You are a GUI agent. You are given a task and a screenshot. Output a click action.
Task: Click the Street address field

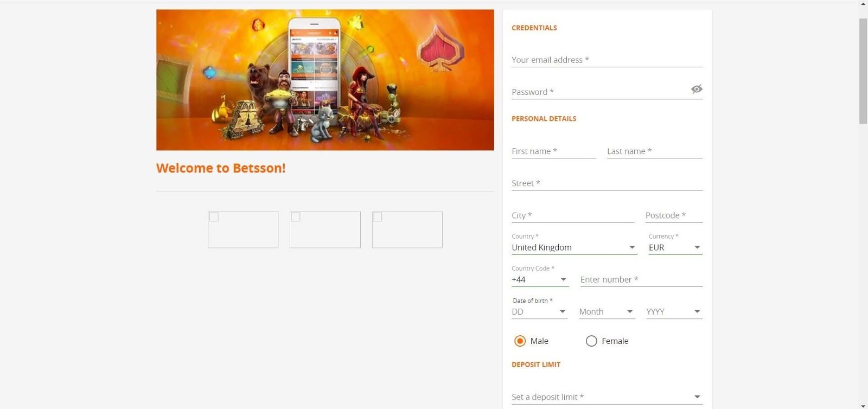607,183
